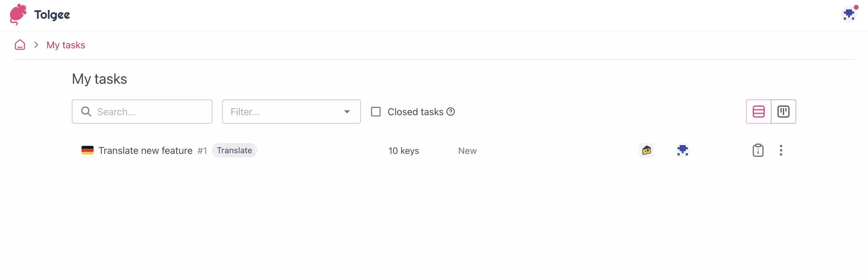Screen dimensions: 868x279
Task: Click the Filter dropdown arrow
Action: pos(347,111)
